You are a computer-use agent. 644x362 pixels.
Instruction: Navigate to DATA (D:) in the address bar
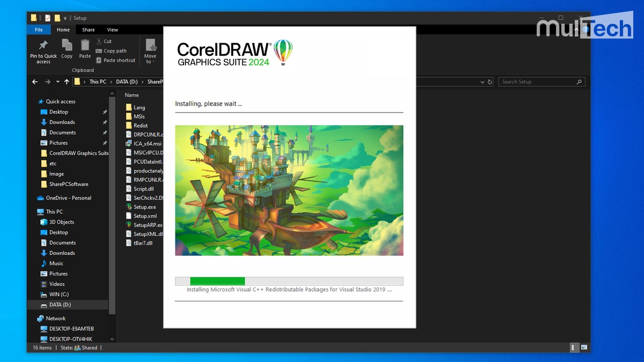[x=127, y=82]
